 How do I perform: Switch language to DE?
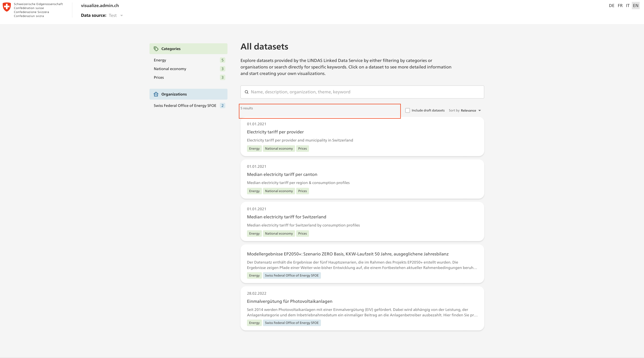[612, 5]
